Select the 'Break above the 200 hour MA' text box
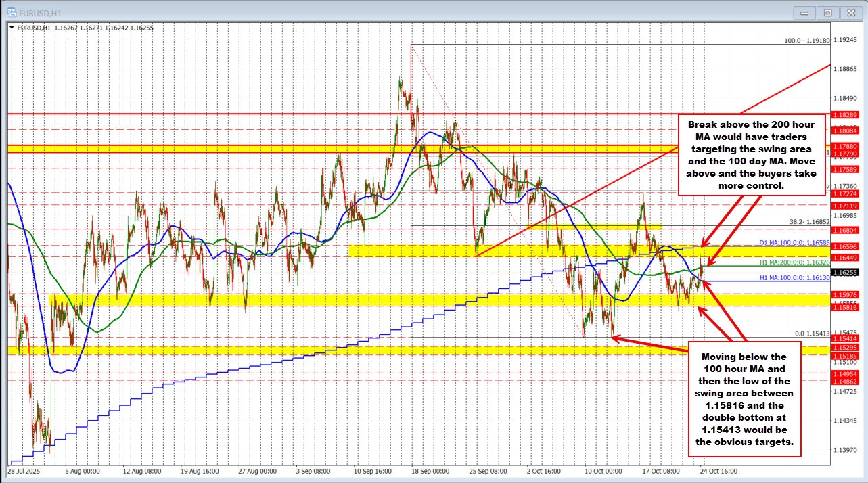This screenshot has width=868, height=483. click(751, 154)
